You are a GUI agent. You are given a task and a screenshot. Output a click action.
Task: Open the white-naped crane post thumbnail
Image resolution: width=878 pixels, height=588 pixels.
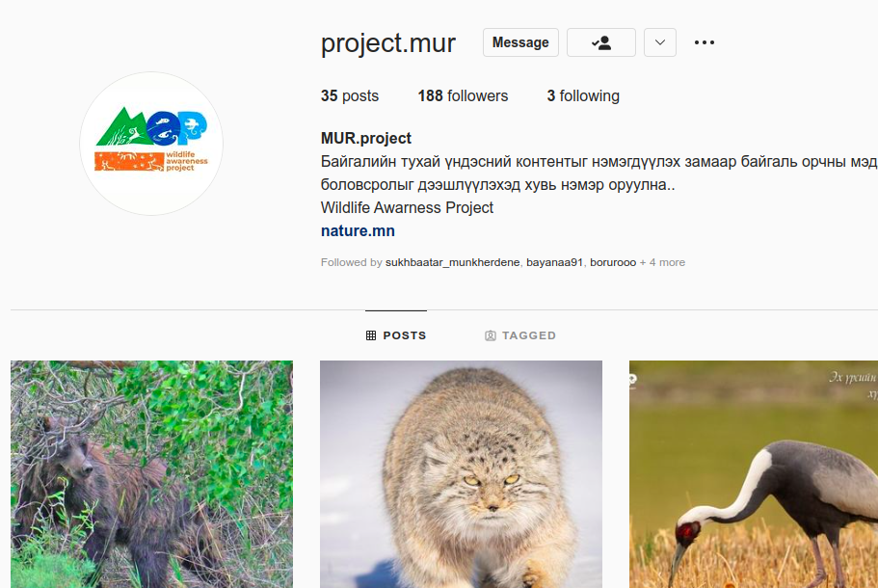click(x=754, y=473)
